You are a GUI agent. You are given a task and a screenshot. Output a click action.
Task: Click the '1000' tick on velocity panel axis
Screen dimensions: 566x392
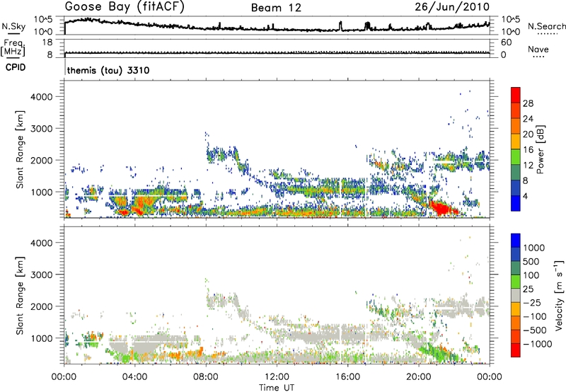tap(41, 338)
